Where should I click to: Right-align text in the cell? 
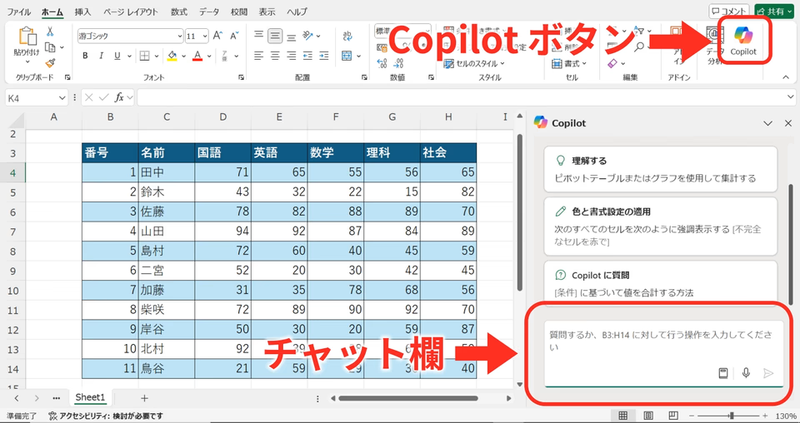click(291, 56)
